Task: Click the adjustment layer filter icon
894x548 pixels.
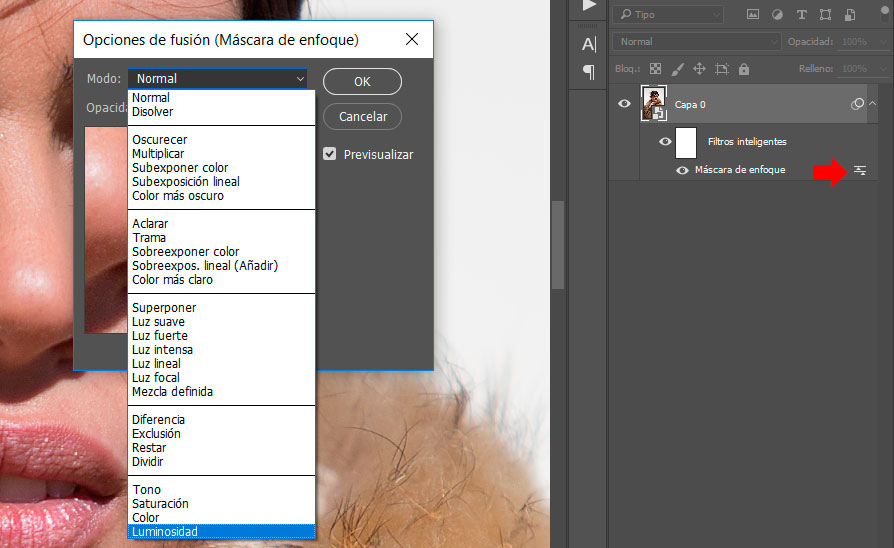Action: click(x=776, y=14)
